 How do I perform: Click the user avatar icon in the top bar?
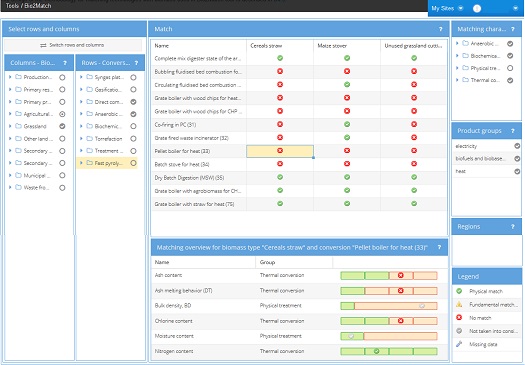click(477, 9)
